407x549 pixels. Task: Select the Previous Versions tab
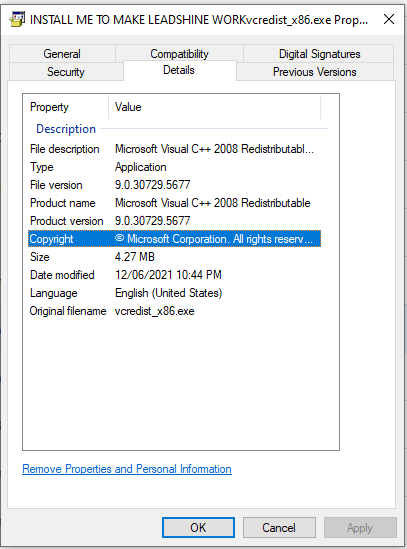click(x=315, y=71)
